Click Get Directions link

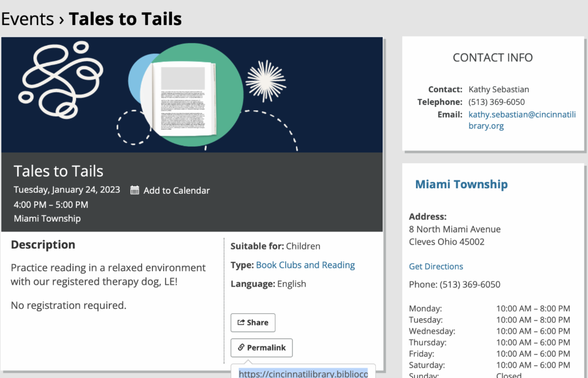(436, 267)
